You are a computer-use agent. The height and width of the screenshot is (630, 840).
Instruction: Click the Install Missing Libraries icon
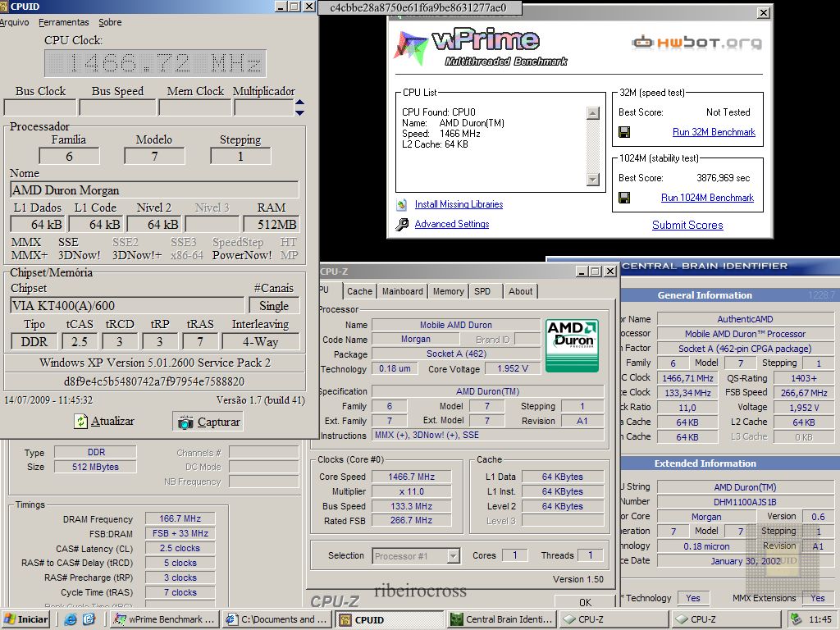click(401, 204)
